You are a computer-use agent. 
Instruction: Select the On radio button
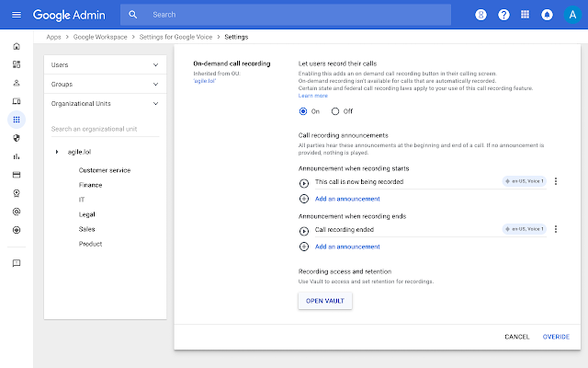coord(304,111)
